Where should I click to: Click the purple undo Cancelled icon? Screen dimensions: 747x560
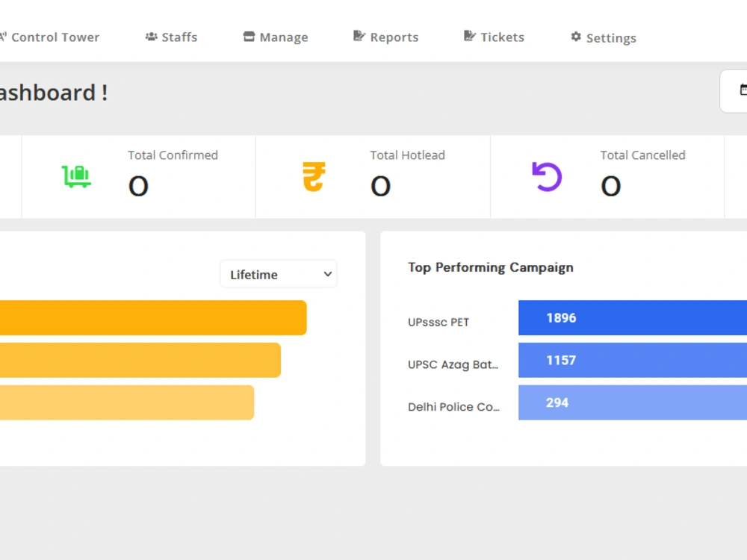[x=547, y=177]
